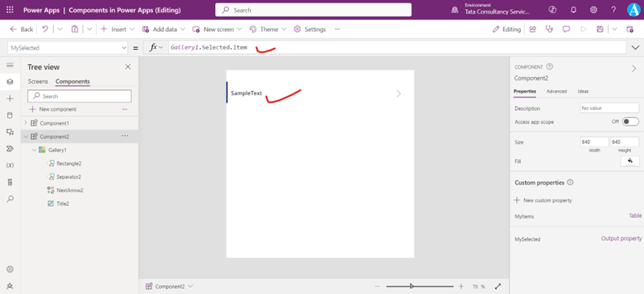Click the Save icon
Image resolution: width=644 pixels, height=294 pixels.
(600, 29)
